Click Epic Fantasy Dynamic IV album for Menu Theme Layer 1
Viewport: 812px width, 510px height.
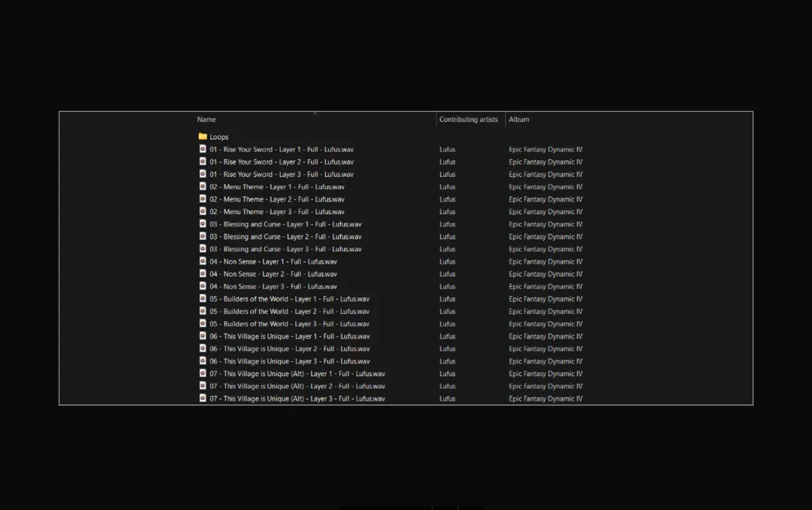click(x=545, y=187)
